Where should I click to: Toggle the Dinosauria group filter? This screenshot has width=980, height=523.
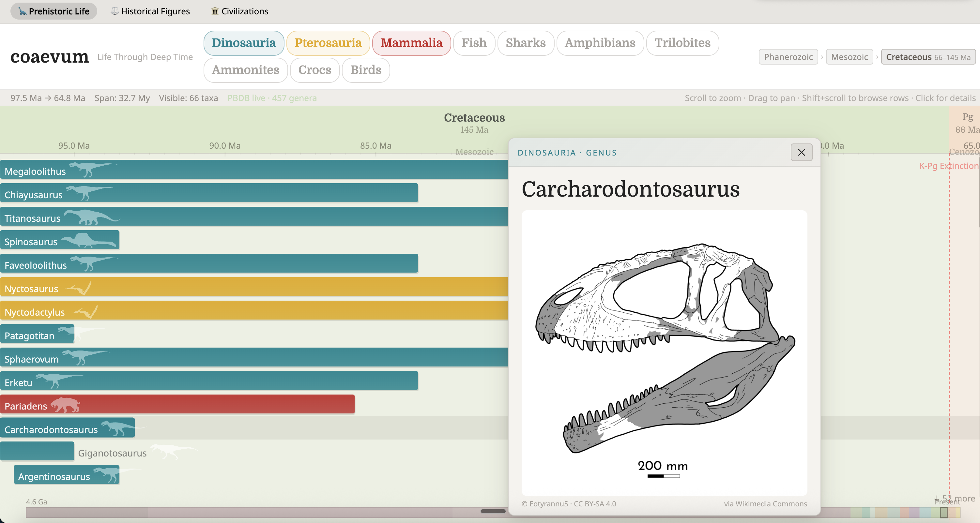pyautogui.click(x=243, y=43)
